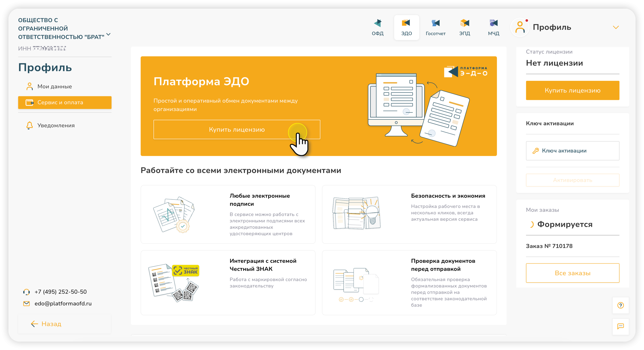The width and height of the screenshot is (644, 350).
Task: Select the ЭДО service tab
Action: [407, 27]
